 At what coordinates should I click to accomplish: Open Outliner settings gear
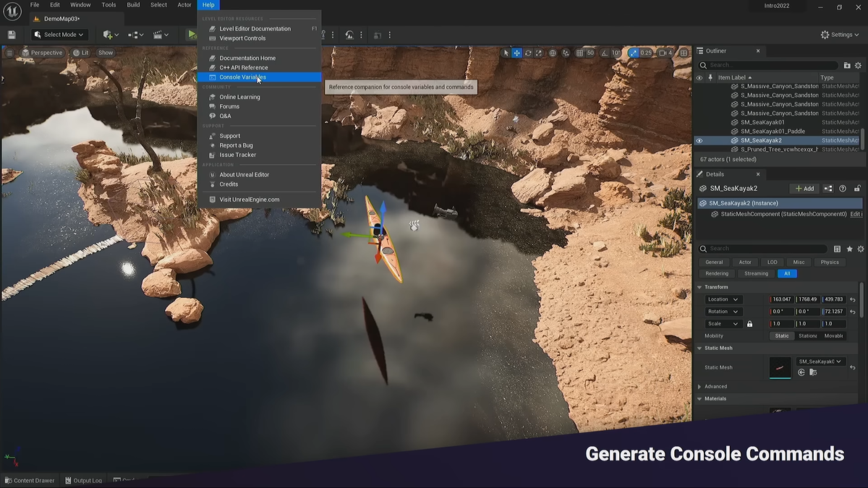click(x=859, y=65)
